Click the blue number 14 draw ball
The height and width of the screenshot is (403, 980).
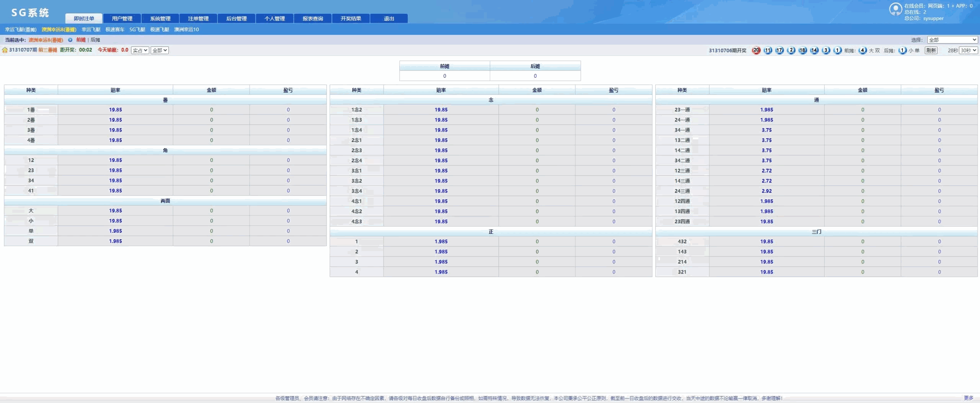[814, 51]
